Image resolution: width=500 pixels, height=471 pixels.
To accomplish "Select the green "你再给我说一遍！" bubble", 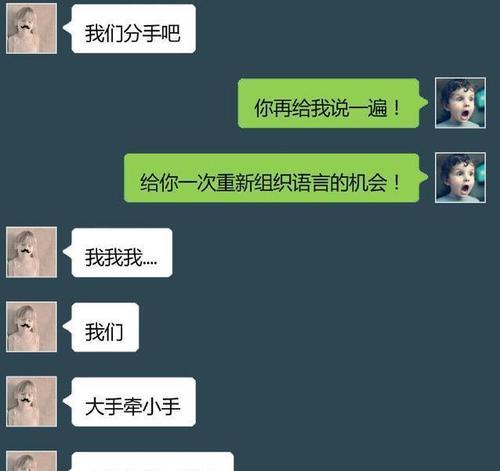I will pyautogui.click(x=328, y=103).
